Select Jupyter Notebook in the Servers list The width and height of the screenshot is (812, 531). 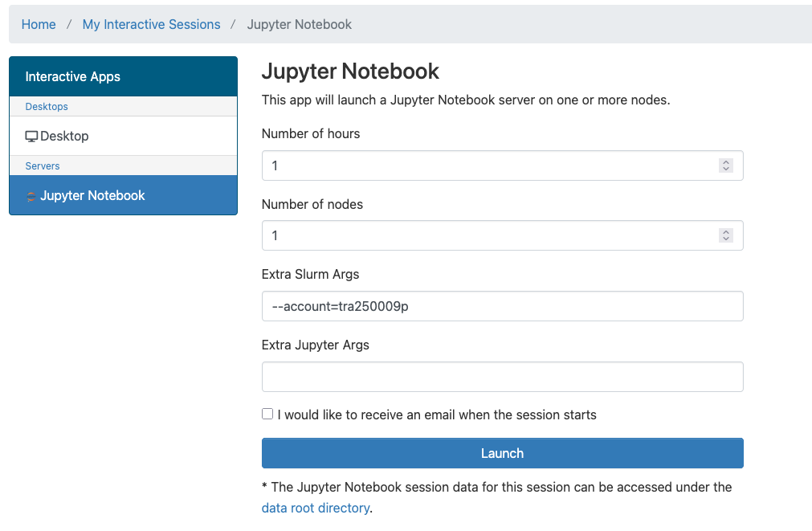click(92, 196)
